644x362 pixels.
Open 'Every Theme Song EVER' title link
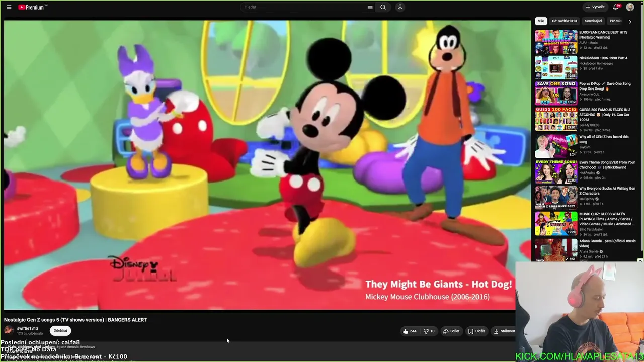(x=607, y=165)
